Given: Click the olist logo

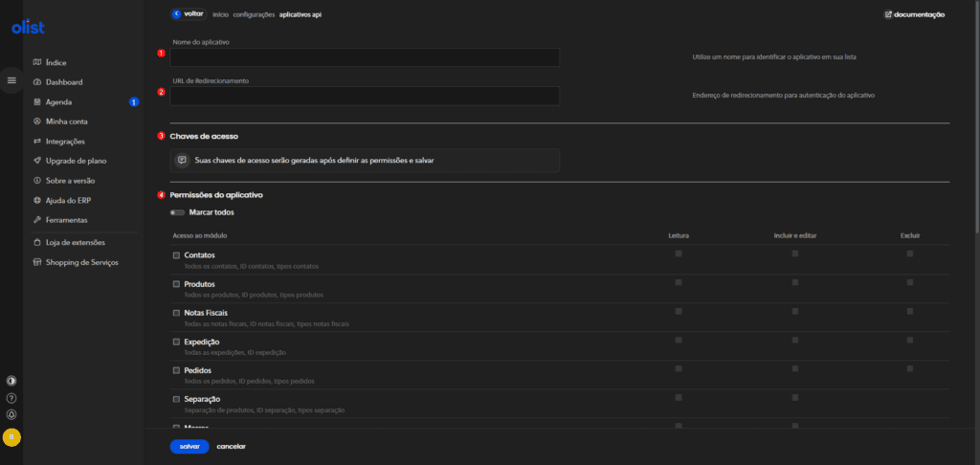Looking at the screenshot, I should (x=28, y=28).
